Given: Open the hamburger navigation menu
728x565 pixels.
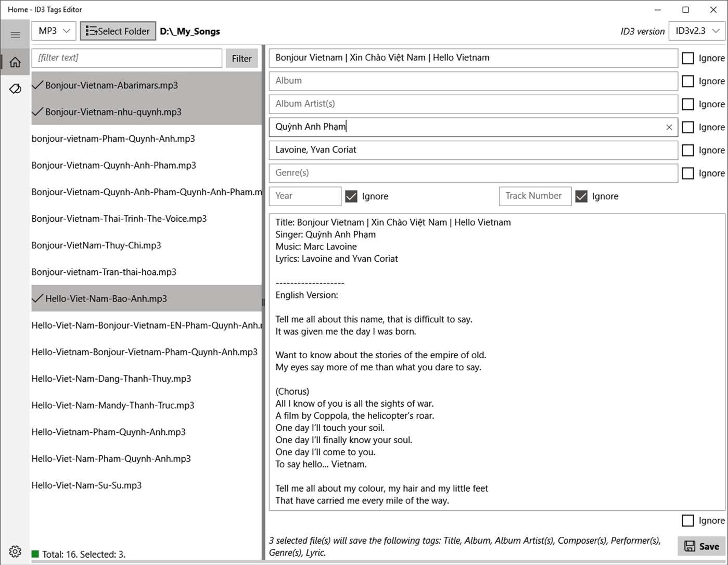Looking at the screenshot, I should 15,34.
